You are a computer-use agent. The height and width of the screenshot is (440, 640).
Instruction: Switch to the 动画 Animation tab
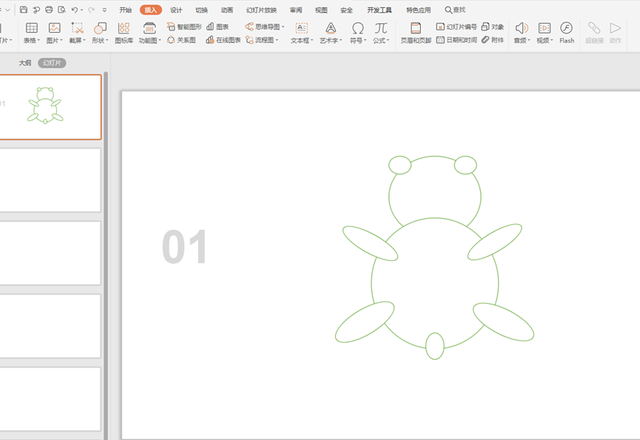coord(227,9)
